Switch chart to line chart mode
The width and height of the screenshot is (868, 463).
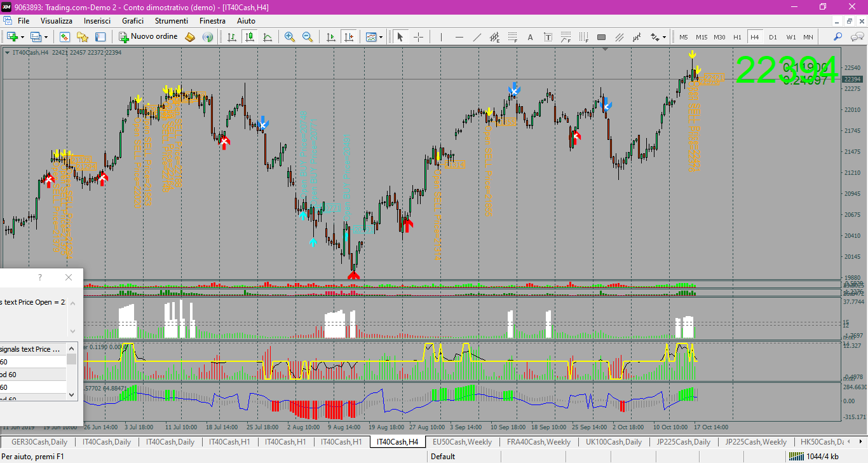[x=268, y=37]
